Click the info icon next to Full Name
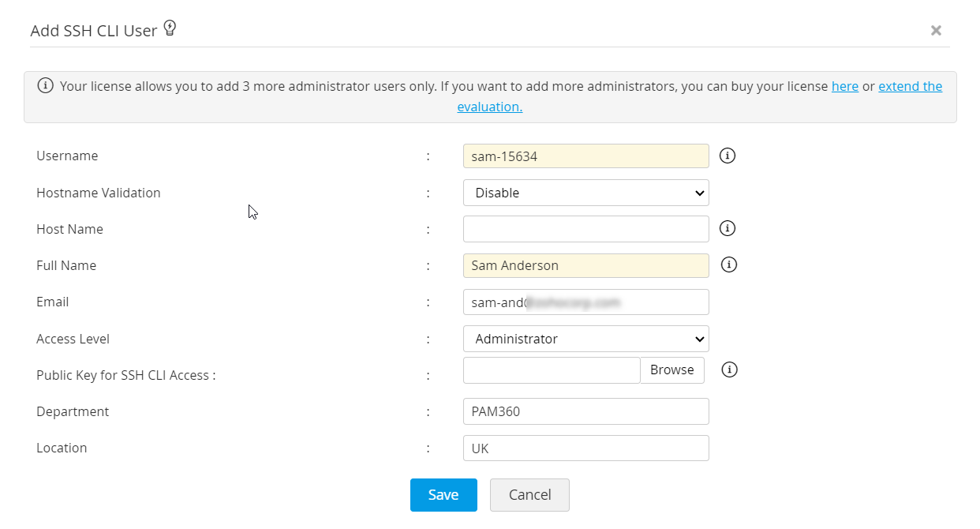 (729, 264)
